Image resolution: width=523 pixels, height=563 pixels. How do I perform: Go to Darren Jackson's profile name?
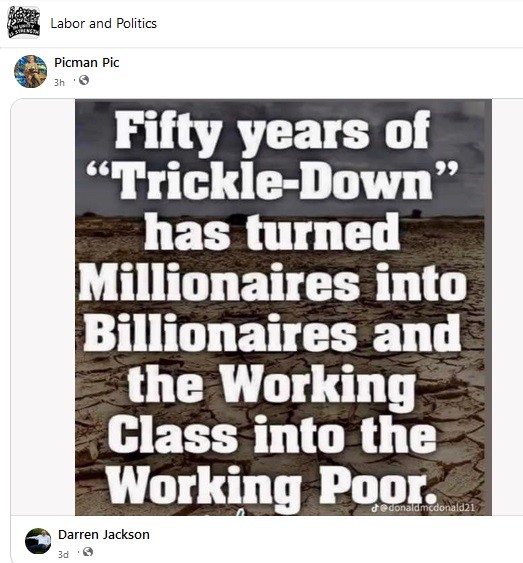point(104,535)
